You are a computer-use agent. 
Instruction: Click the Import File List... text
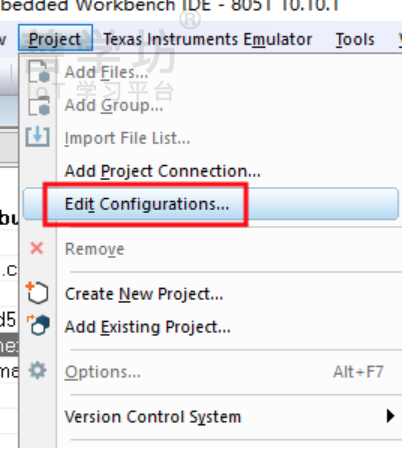click(127, 138)
